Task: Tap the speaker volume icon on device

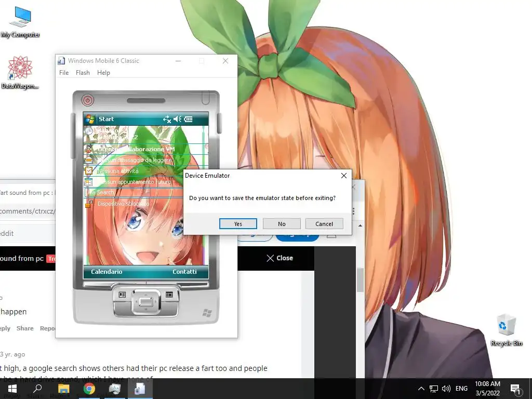Action: [178, 119]
